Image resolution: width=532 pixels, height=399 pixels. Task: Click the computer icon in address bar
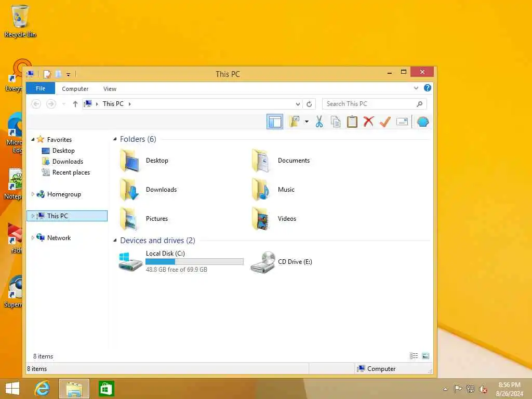[x=88, y=103]
